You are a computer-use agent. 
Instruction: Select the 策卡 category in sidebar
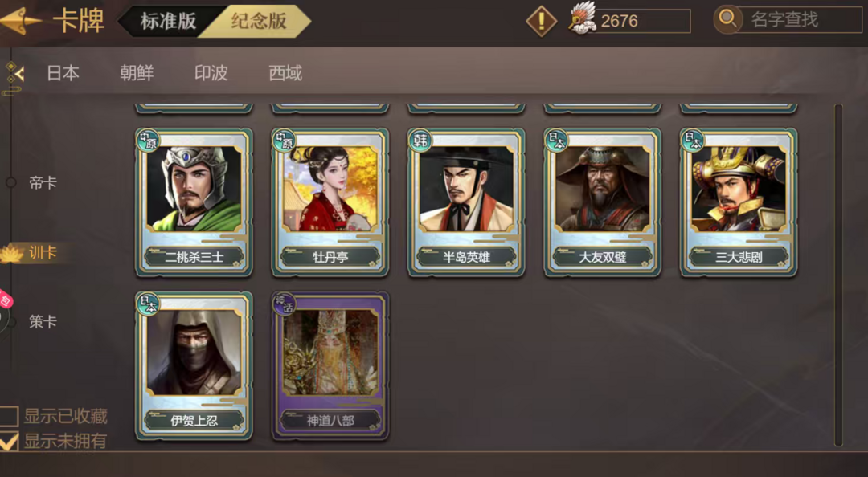(43, 321)
